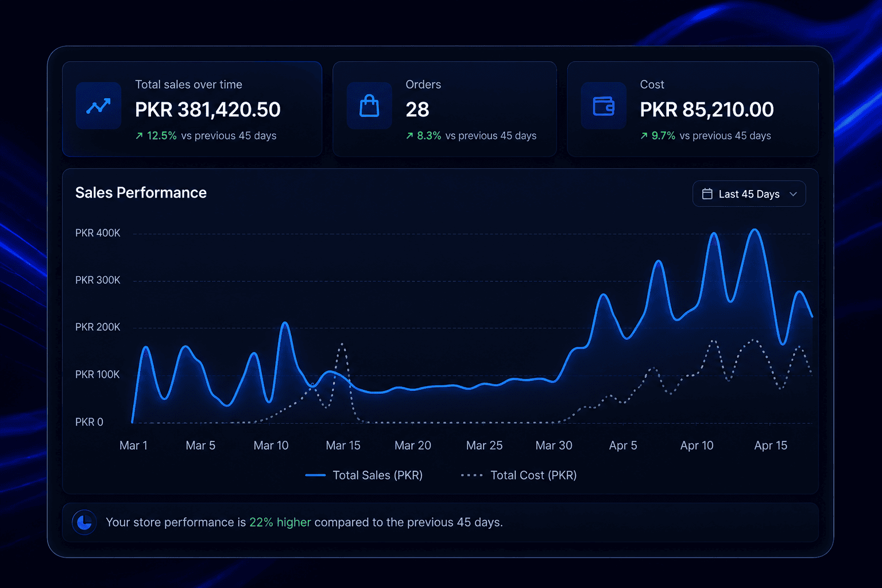Select the Mar 20 x-axis date label
Screen dimensions: 882x588
413,446
